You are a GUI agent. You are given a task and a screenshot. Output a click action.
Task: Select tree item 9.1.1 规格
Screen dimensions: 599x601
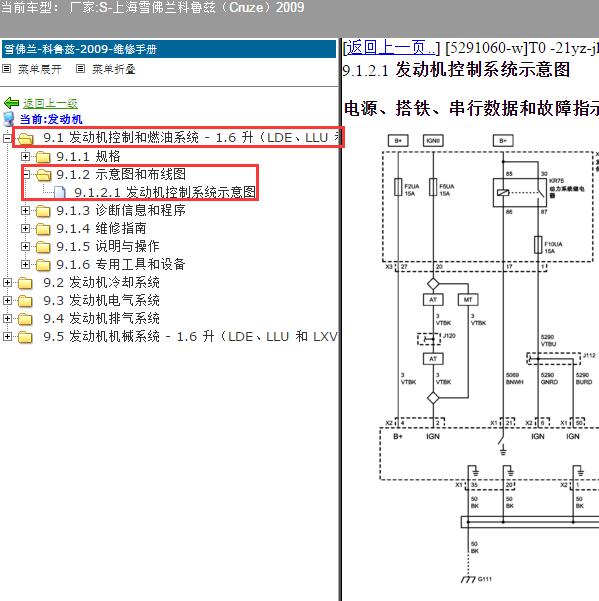89,156
